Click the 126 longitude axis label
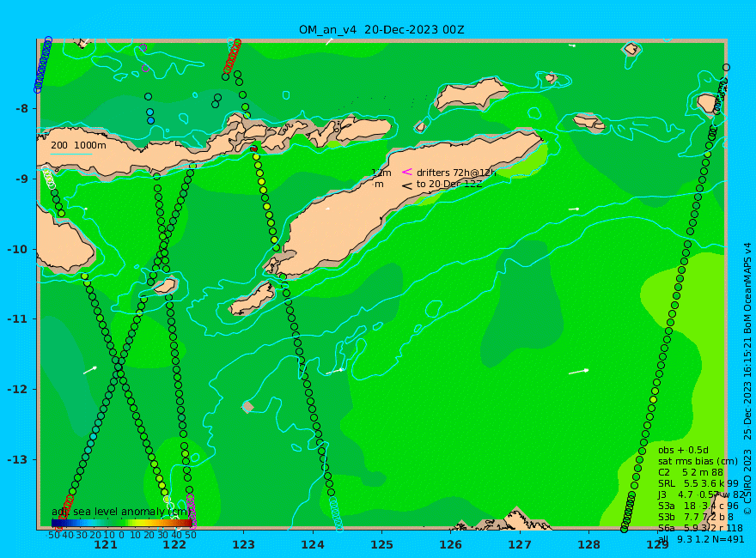Image resolution: width=756 pixels, height=558 pixels. click(451, 545)
